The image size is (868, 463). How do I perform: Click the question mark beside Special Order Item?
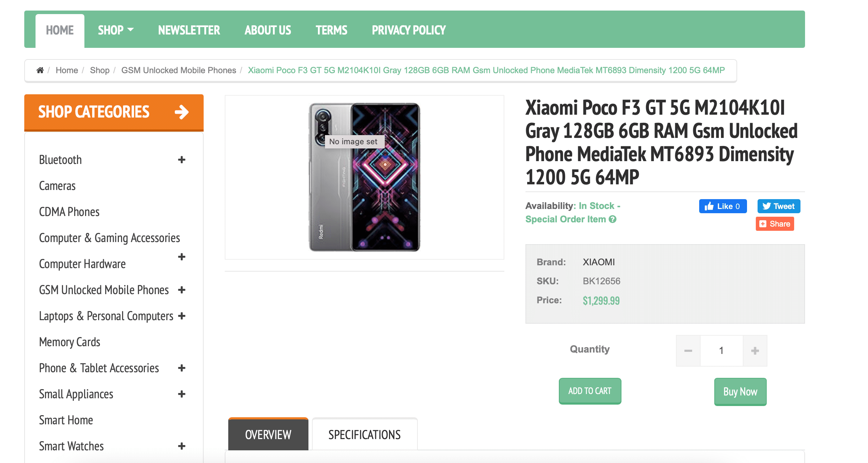point(612,219)
